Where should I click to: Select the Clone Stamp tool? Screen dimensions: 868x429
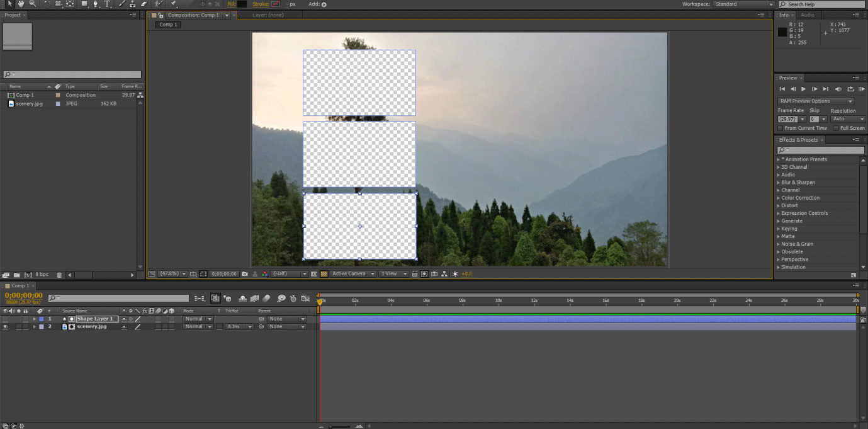pyautogui.click(x=133, y=4)
